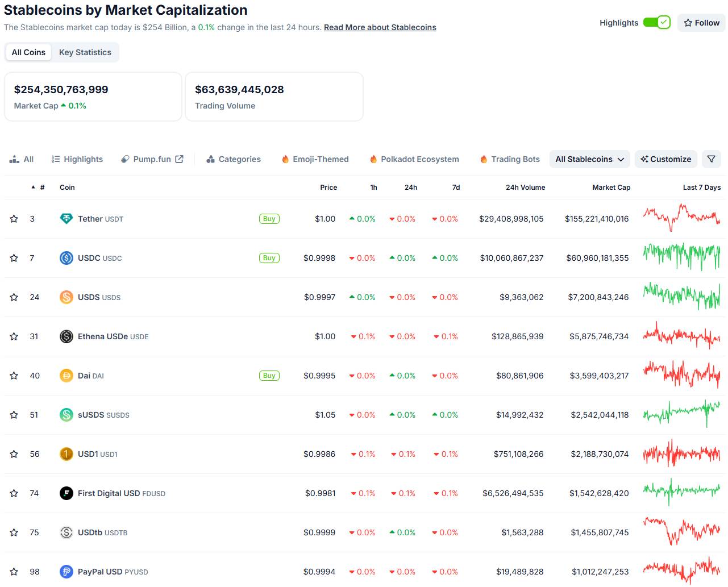Open the USDtb coin logo

pos(66,532)
